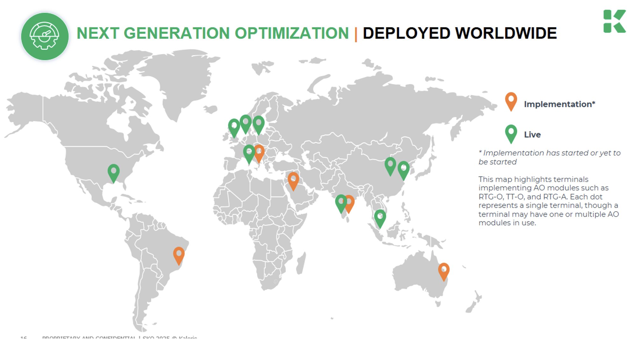Click the green Kaleris K logo
This screenshot has height=343, width=644.
pos(614,21)
